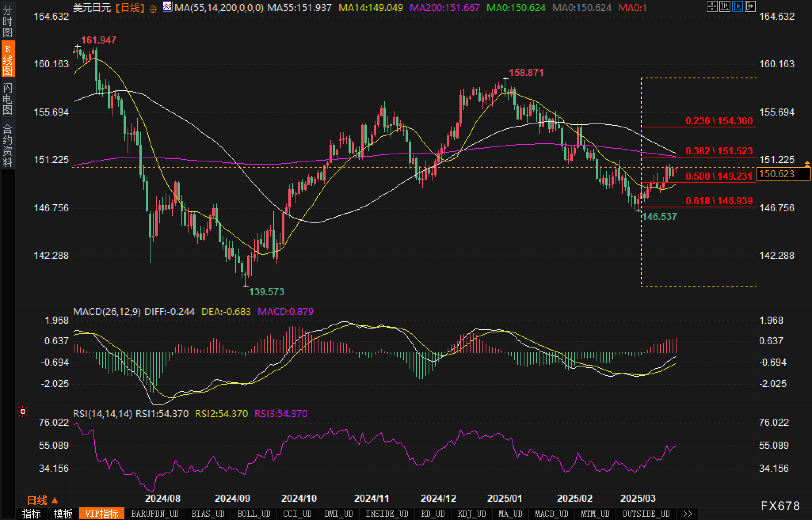Click the orange circle icon beside 日线 title
Screen dimensions: 812x520
tap(153, 9)
